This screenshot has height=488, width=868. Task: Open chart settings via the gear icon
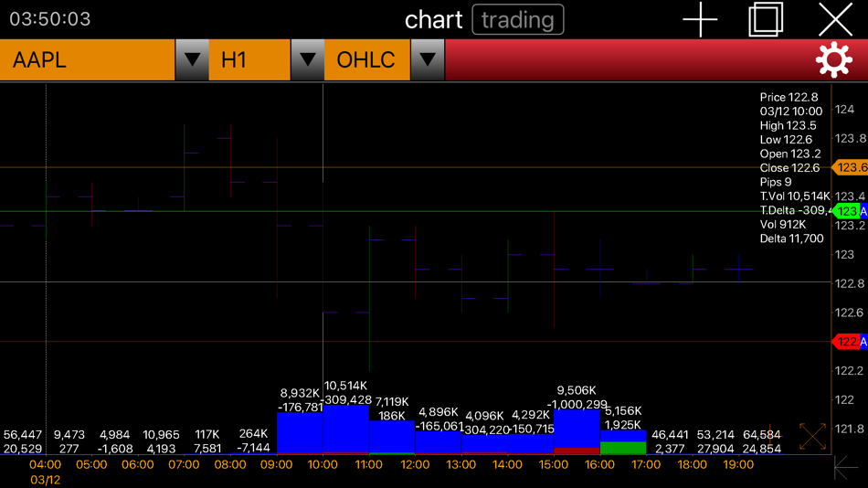pyautogui.click(x=833, y=59)
